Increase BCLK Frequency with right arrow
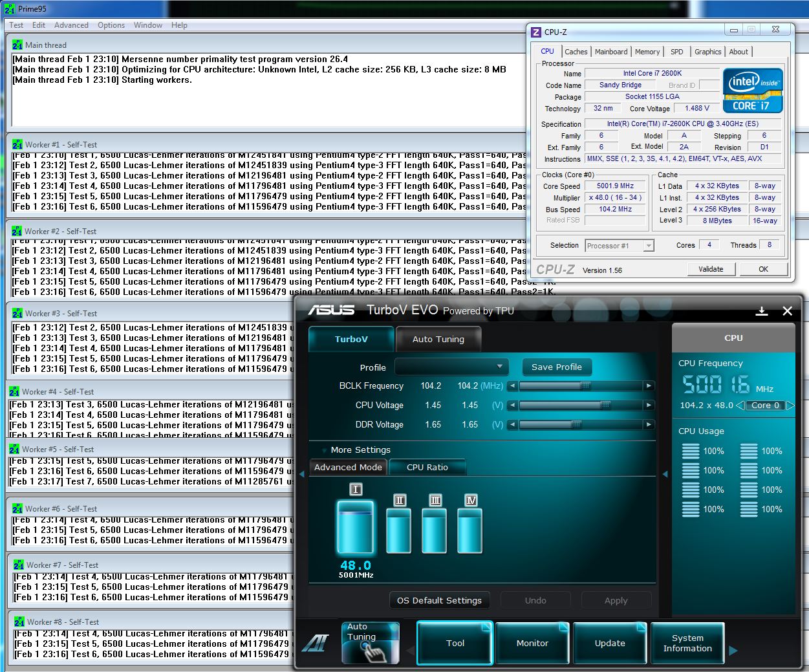The image size is (809, 672). pos(649,385)
